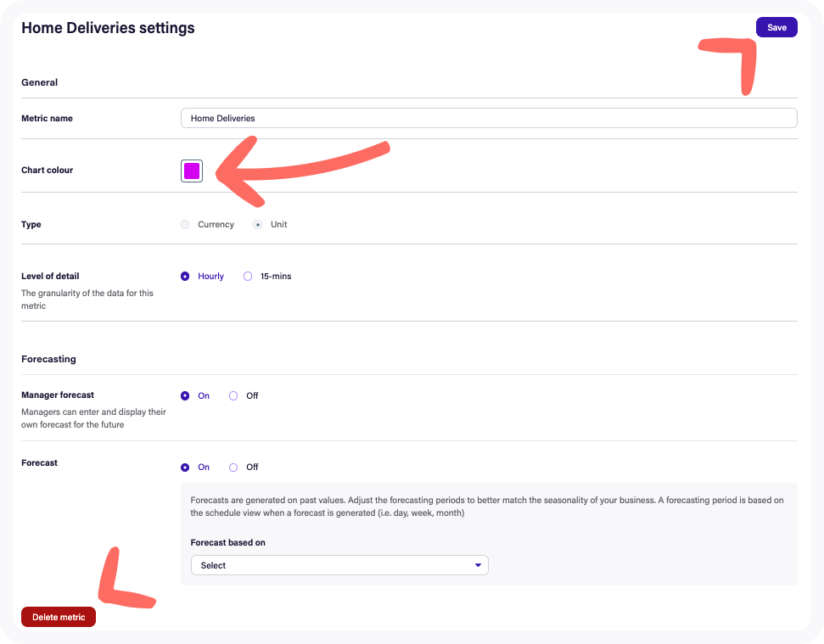824x644 pixels.
Task: Click the Level of detail label
Action: tap(50, 277)
